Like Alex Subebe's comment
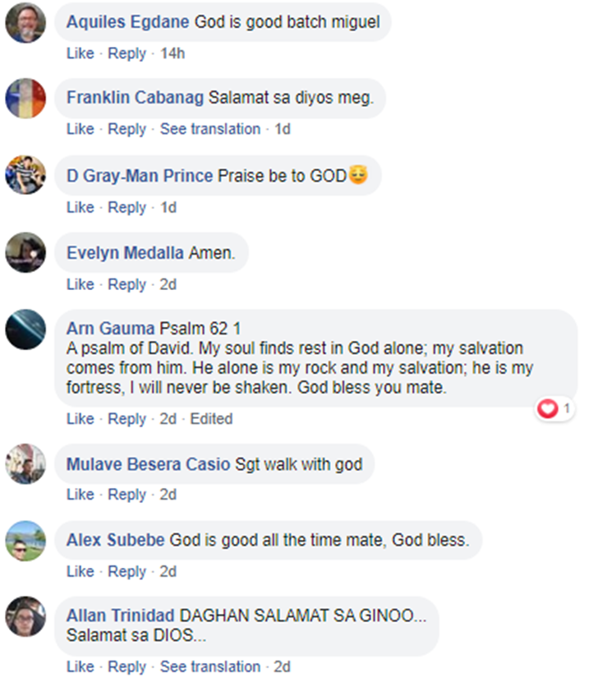The image size is (616, 682). 80,571
